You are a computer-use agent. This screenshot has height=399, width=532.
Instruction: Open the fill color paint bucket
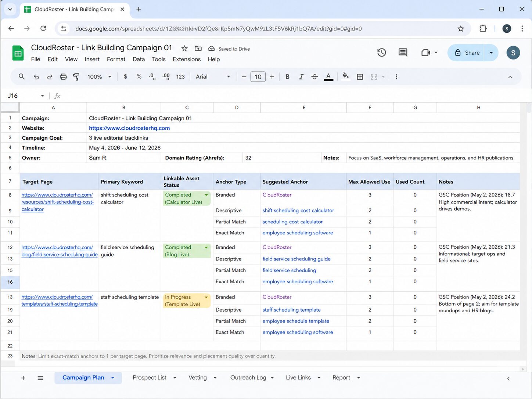tap(346, 76)
